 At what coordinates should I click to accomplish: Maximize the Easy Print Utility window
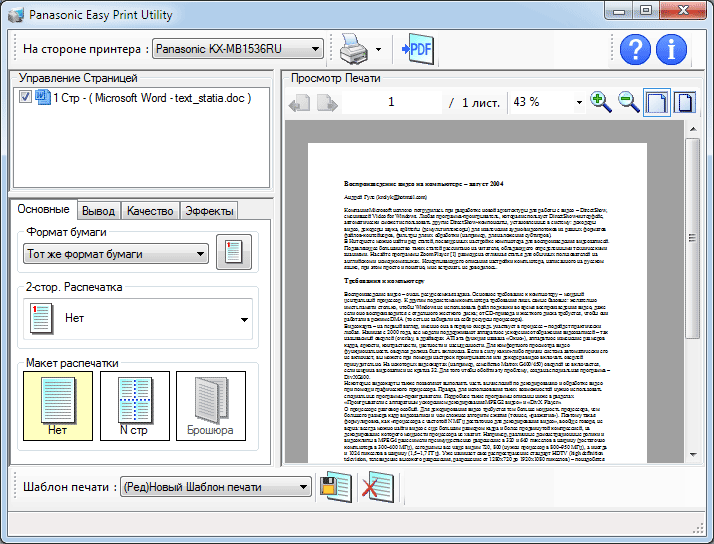[x=646, y=10]
